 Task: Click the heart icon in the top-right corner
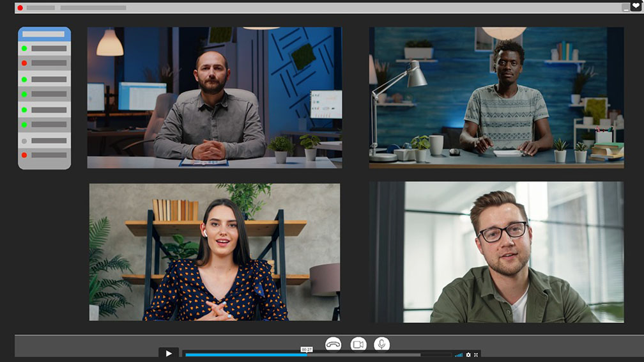(636, 6)
